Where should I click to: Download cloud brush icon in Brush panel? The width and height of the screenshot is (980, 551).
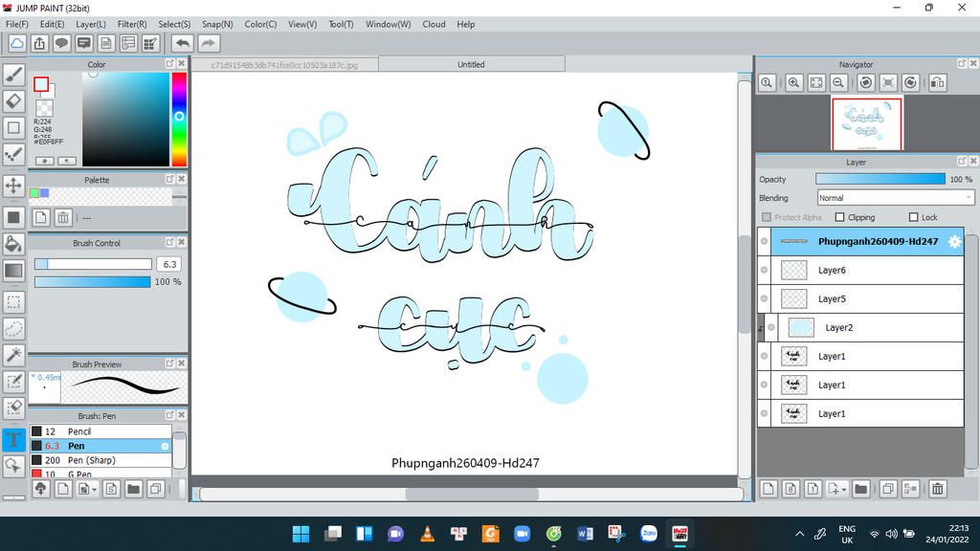40,489
